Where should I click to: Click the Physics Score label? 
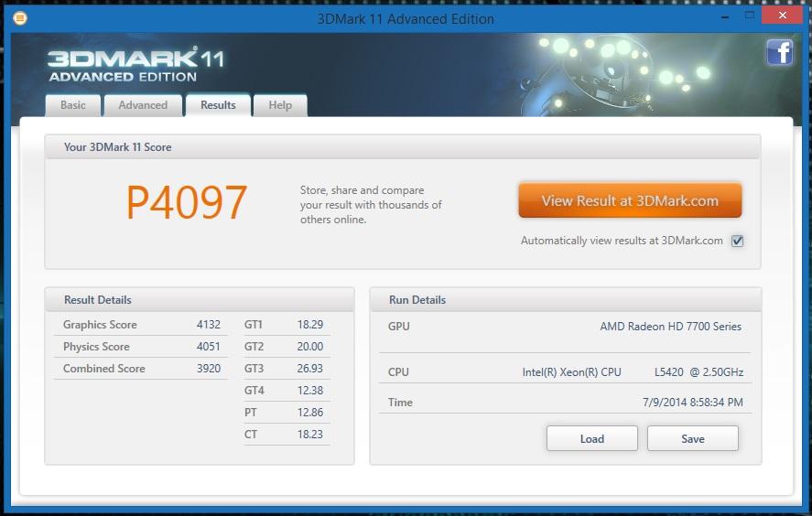[x=96, y=346]
